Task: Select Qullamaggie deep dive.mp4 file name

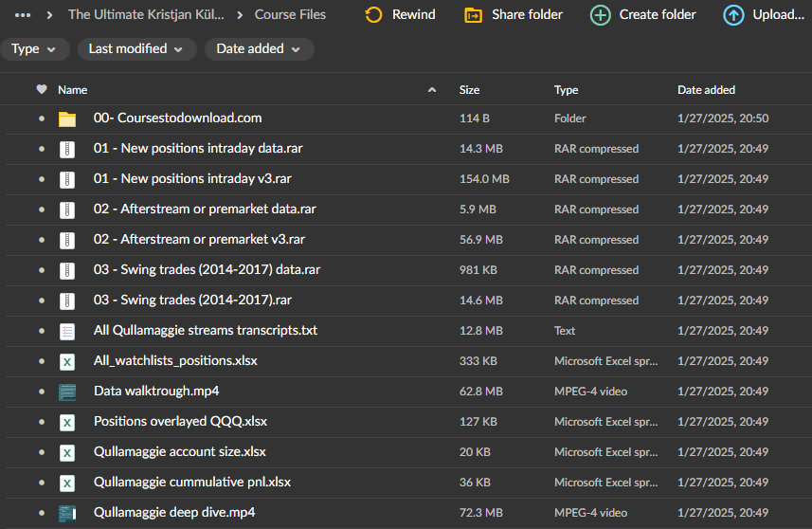Action: [x=174, y=512]
